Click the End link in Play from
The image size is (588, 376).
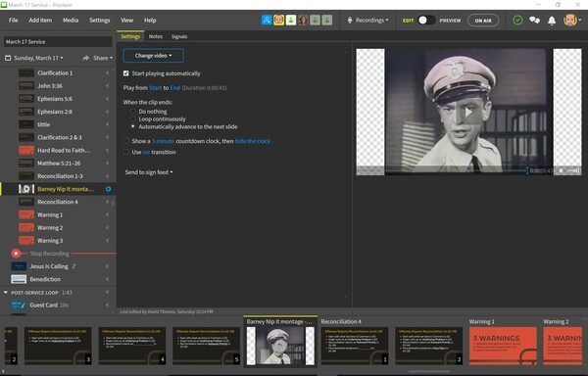pyautogui.click(x=175, y=88)
